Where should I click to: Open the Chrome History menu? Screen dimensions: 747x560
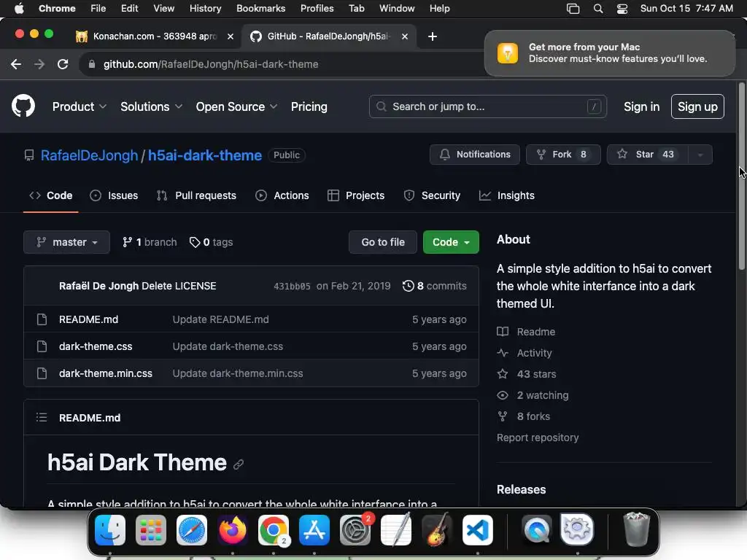(x=205, y=8)
